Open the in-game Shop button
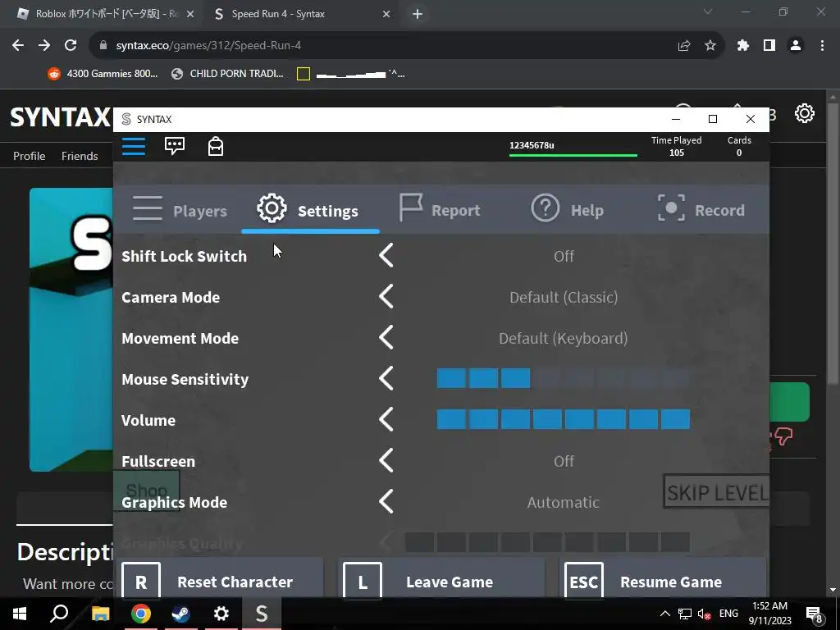 tap(146, 491)
